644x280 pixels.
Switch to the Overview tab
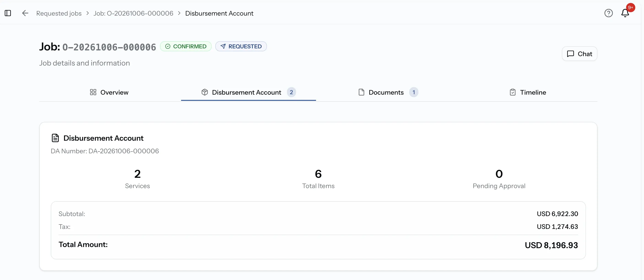tap(109, 92)
